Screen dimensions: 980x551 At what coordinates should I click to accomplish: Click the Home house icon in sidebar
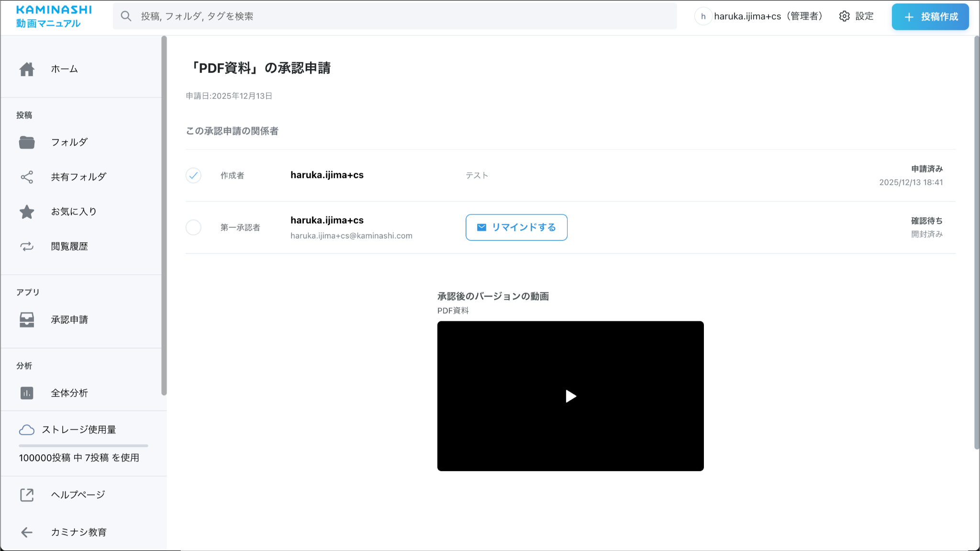(27, 69)
